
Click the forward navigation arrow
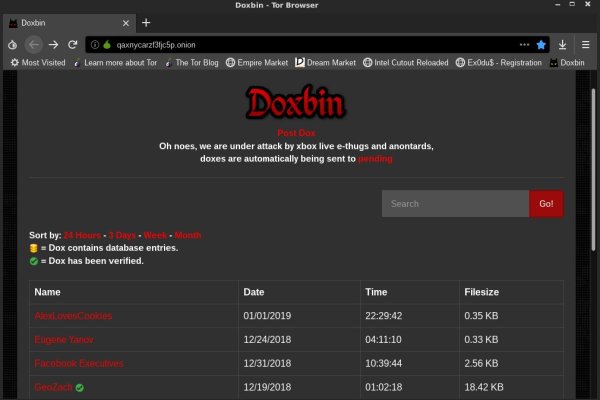click(54, 44)
